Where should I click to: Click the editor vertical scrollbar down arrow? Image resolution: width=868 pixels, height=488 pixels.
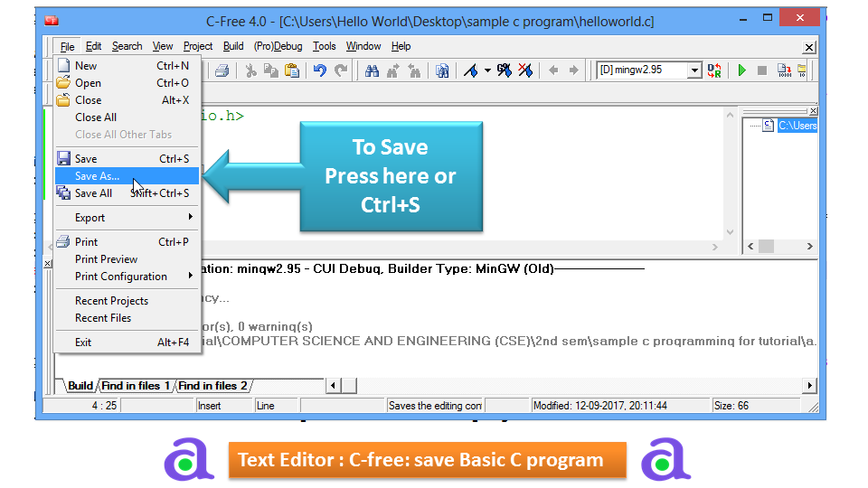730,232
